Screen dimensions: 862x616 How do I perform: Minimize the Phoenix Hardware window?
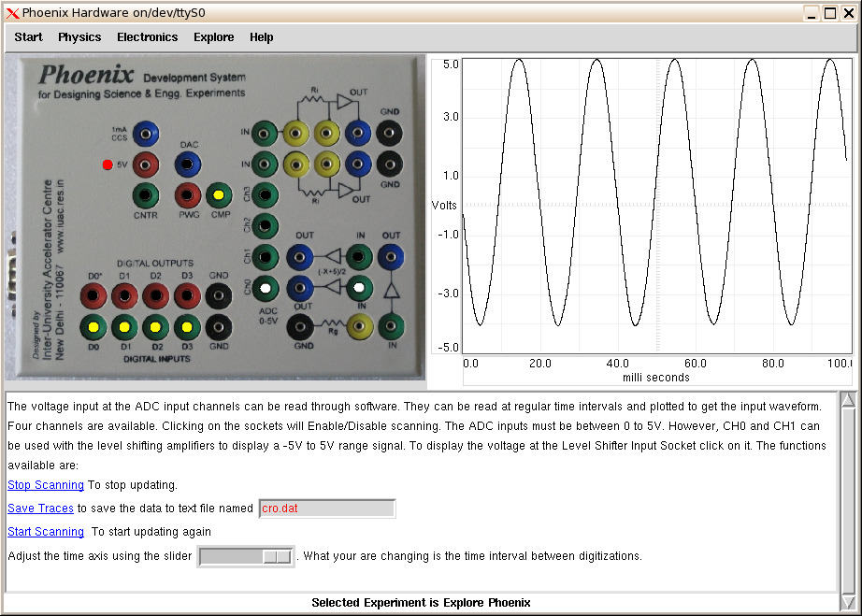pyautogui.click(x=812, y=13)
